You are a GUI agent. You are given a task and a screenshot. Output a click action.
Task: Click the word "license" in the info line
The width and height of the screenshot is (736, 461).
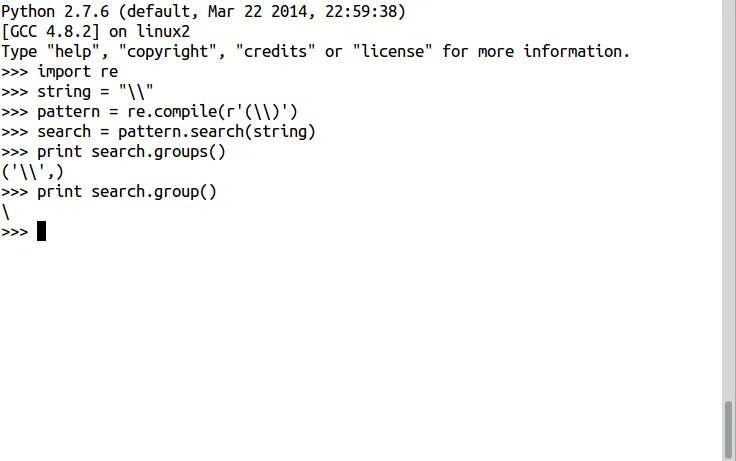pos(392,52)
